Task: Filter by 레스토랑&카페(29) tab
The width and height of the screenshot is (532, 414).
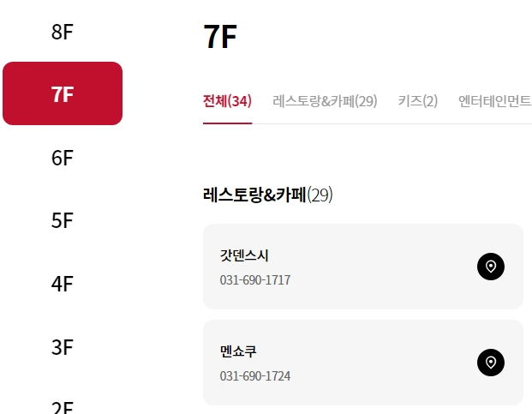Action: (x=325, y=101)
